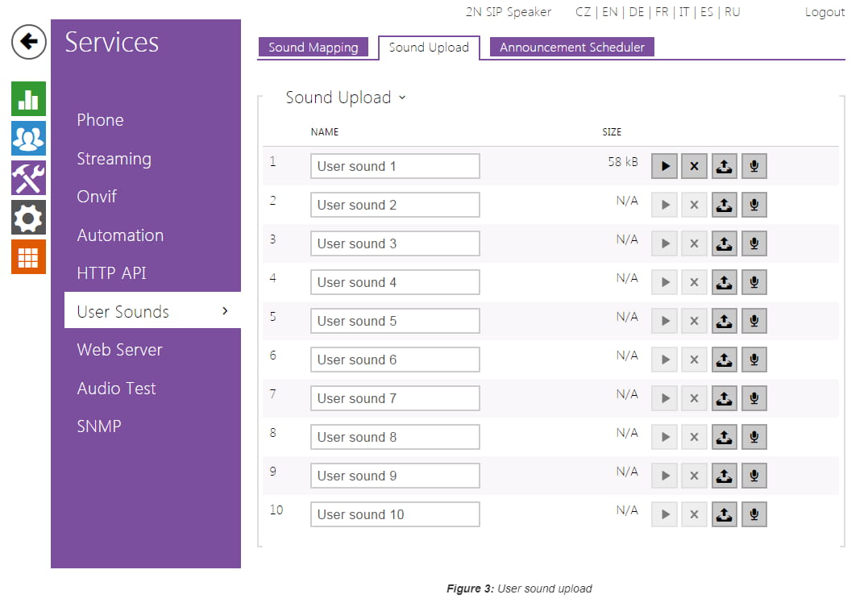Screen dimensions: 868x603
Task: Open the orange grid icon
Action: click(x=28, y=257)
